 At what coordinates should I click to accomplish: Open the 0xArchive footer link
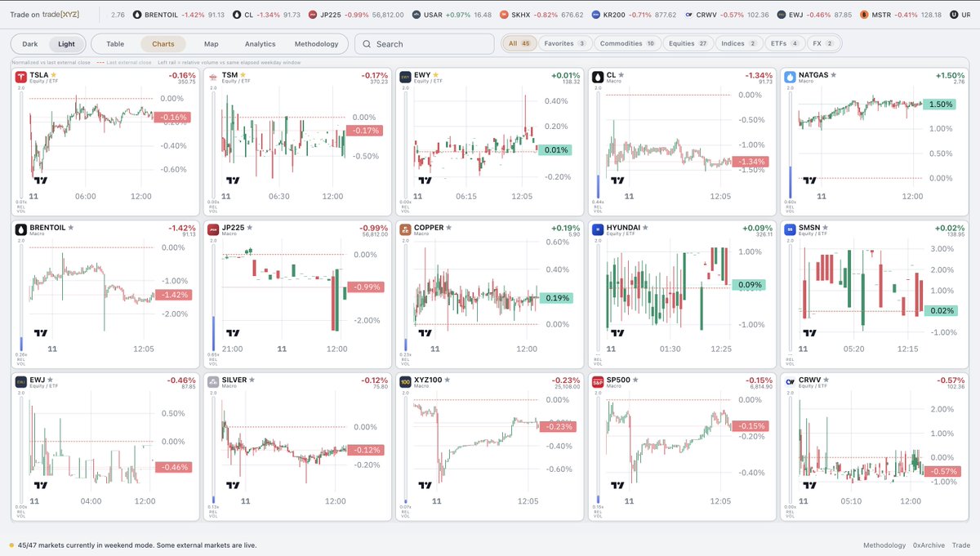(x=929, y=545)
